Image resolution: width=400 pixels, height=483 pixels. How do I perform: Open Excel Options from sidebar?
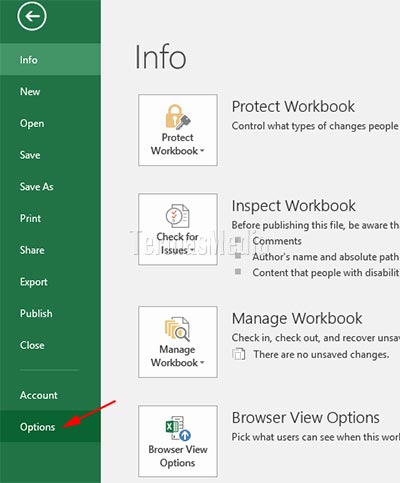(50, 427)
